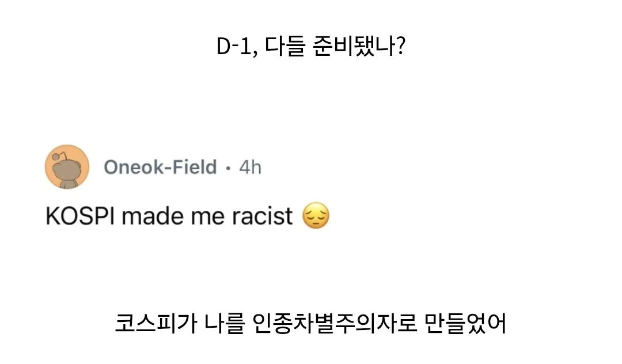The width and height of the screenshot is (622, 364).
Task: Open the Oneok-Field username profile link
Action: [160, 167]
